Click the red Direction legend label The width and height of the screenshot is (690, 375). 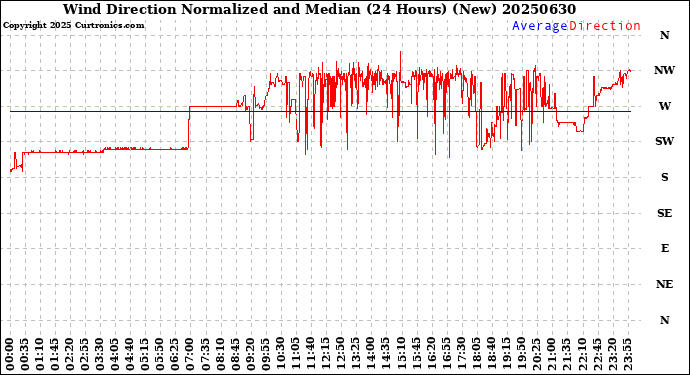[605, 26]
